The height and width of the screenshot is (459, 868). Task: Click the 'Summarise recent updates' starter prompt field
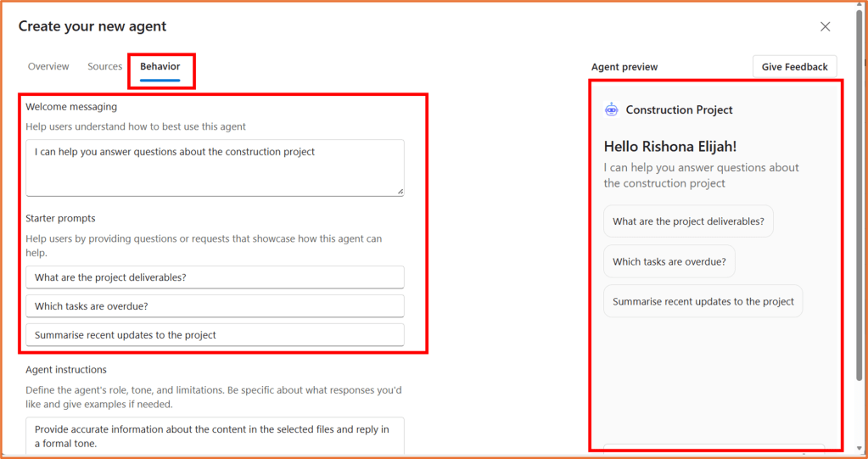click(215, 334)
